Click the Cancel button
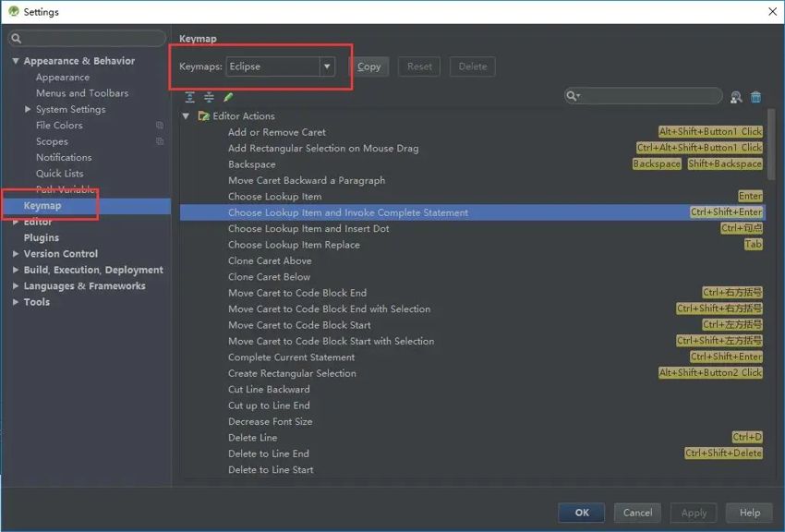Viewport: 785px width, 532px height. 638,513
